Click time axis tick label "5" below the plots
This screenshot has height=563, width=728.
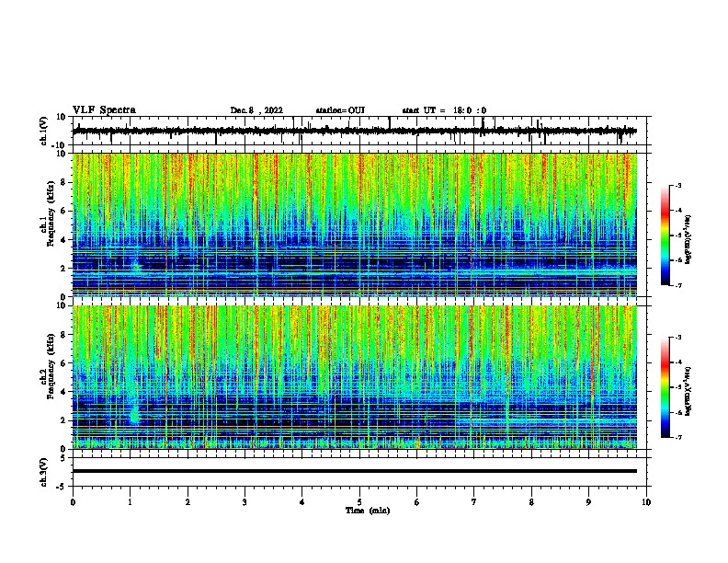pyautogui.click(x=359, y=502)
